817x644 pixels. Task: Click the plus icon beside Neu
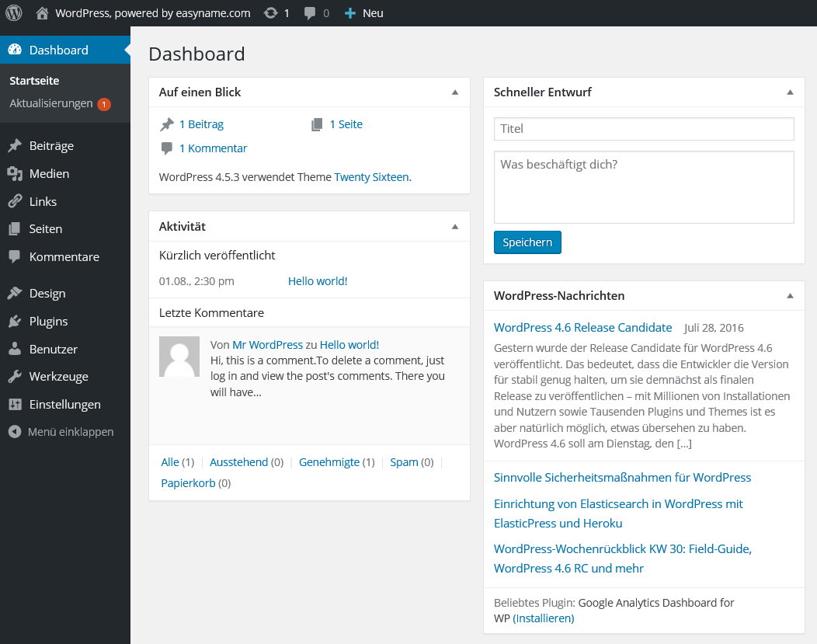pyautogui.click(x=350, y=13)
